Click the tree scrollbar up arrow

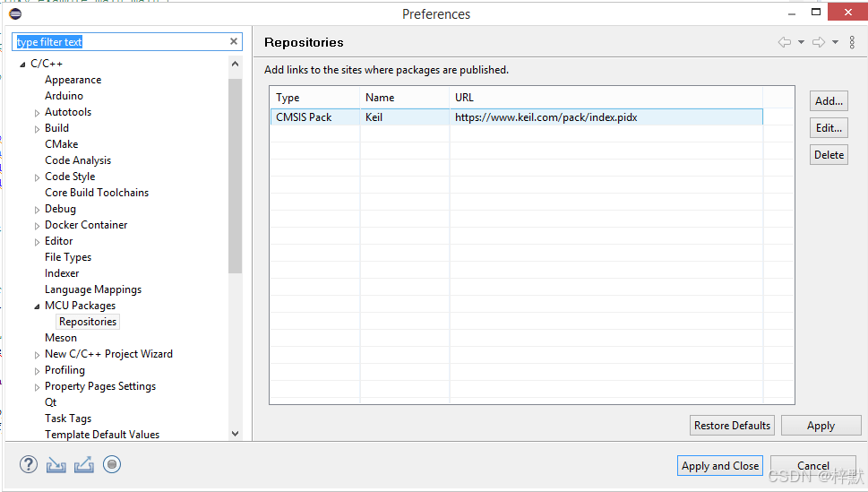(x=236, y=65)
